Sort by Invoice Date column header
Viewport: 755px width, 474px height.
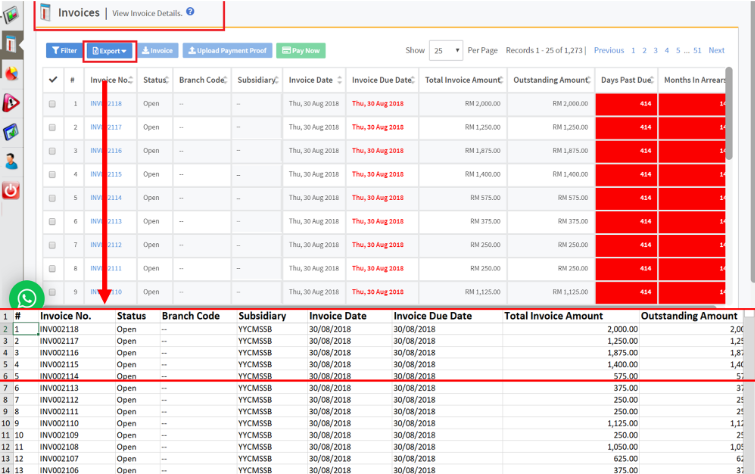click(x=314, y=80)
